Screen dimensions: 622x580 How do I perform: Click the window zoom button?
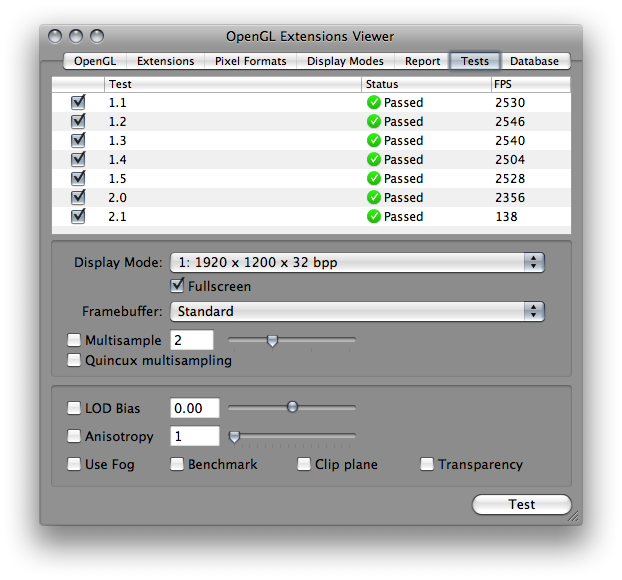tap(97, 36)
